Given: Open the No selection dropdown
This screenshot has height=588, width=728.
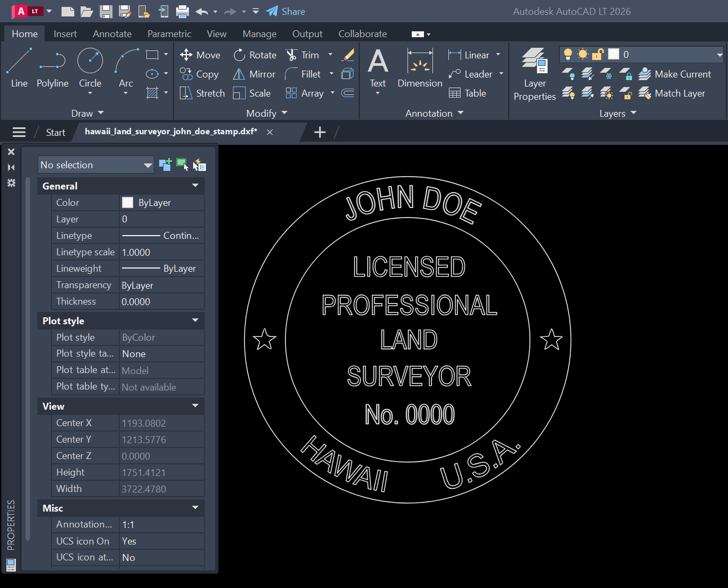Looking at the screenshot, I should [96, 165].
